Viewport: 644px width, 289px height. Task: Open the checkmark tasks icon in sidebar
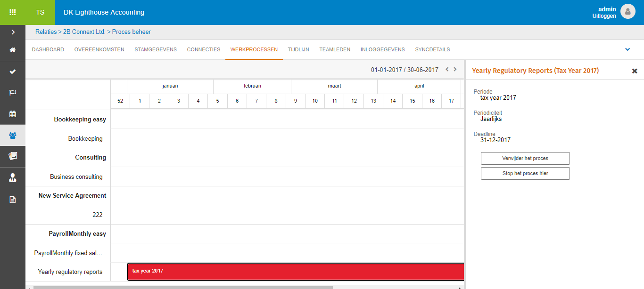pyautogui.click(x=13, y=72)
